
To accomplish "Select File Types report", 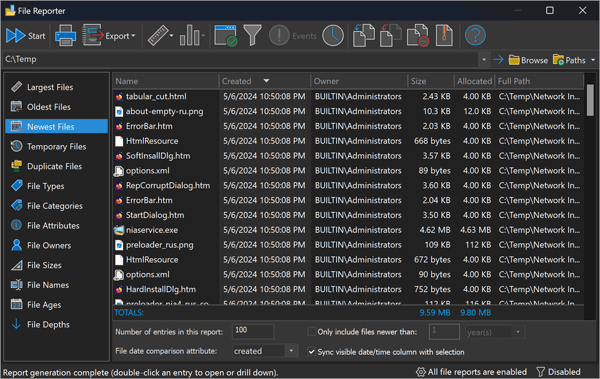I will [x=57, y=186].
